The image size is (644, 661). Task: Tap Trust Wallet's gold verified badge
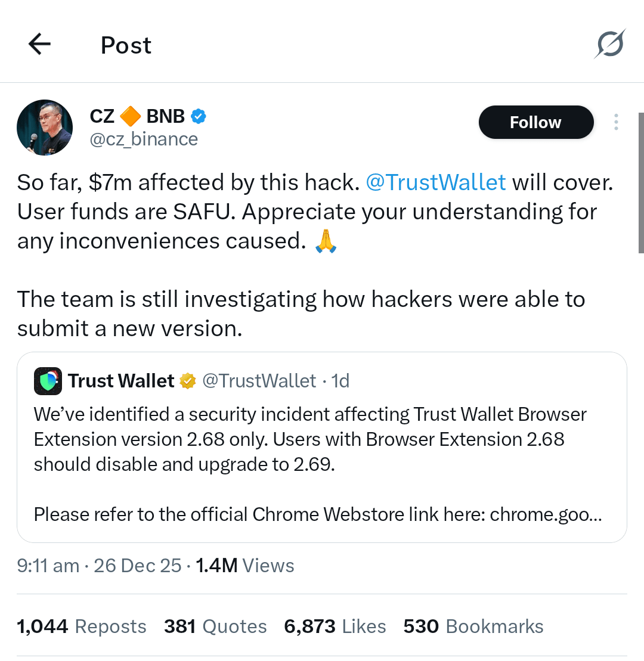188,381
